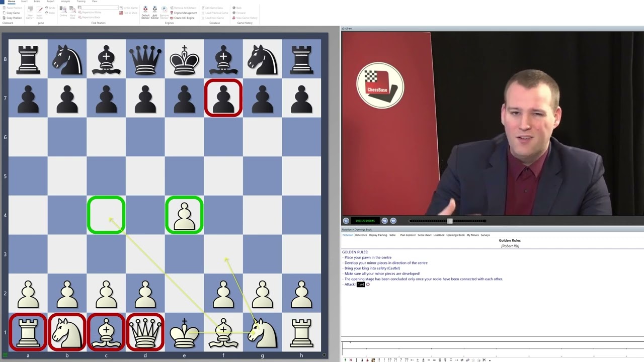Screen dimensions: 644x362
Task: Switch to the LiveBook tab
Action: pos(439,235)
